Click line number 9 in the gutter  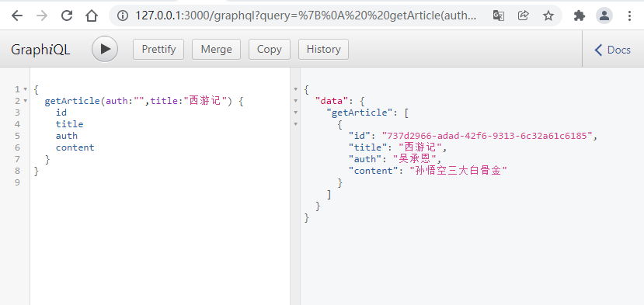pyautogui.click(x=17, y=182)
